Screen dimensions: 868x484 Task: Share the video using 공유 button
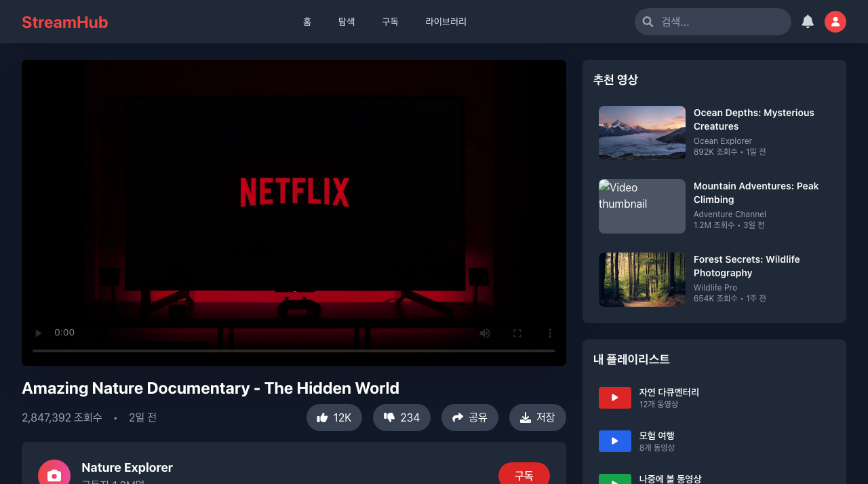point(470,417)
